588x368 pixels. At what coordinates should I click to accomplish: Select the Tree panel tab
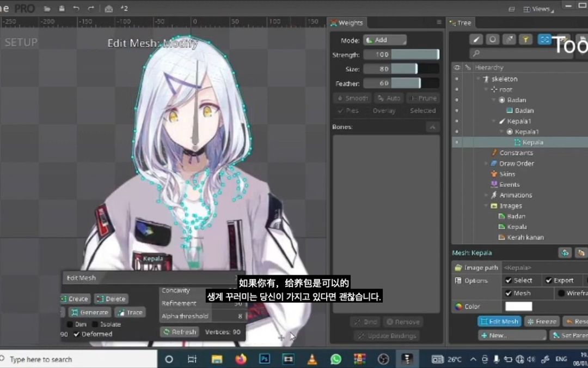[x=460, y=23]
